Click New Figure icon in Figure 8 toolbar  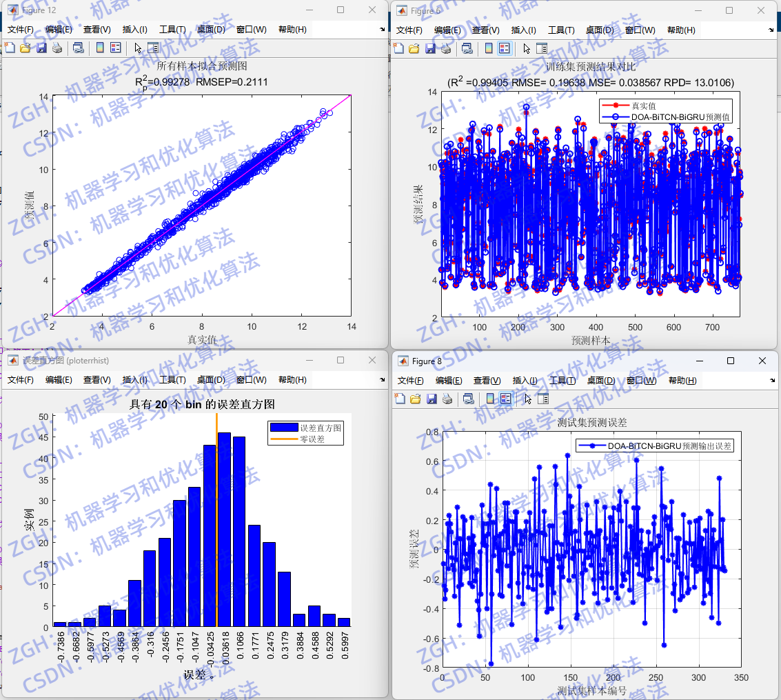point(400,399)
